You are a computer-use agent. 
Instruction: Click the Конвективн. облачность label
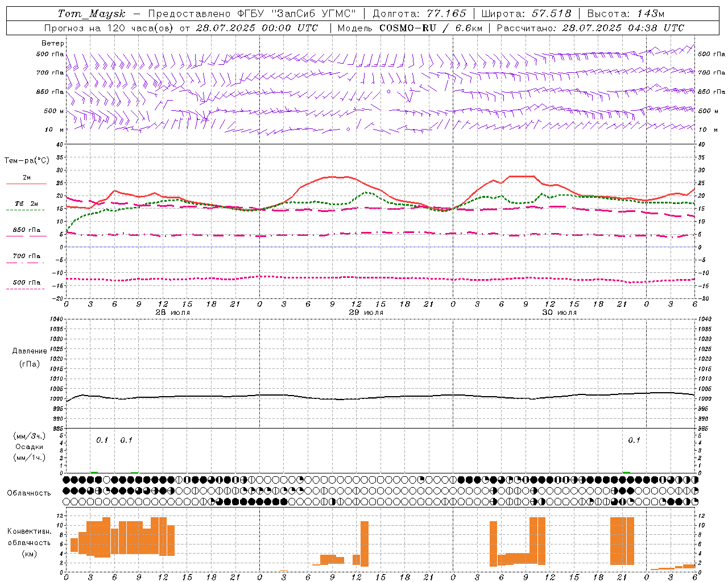(29, 537)
